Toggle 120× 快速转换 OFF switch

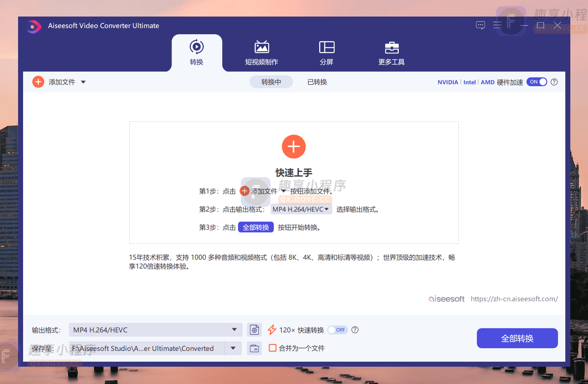click(337, 330)
